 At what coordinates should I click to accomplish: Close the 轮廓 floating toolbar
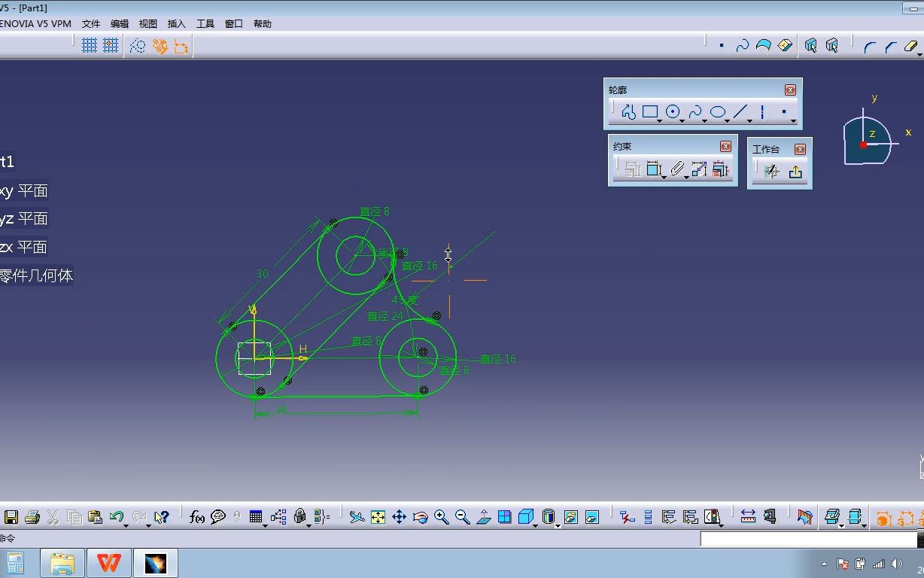pos(790,90)
